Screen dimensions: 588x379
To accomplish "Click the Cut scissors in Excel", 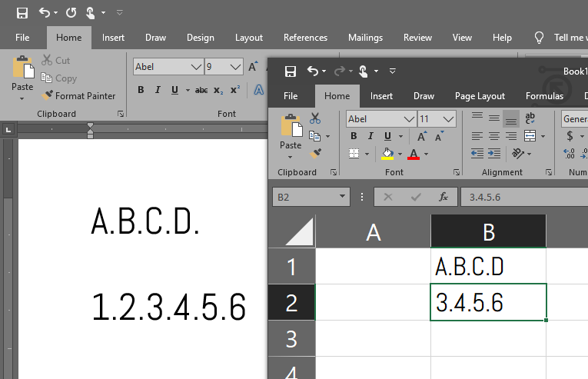I will click(315, 118).
